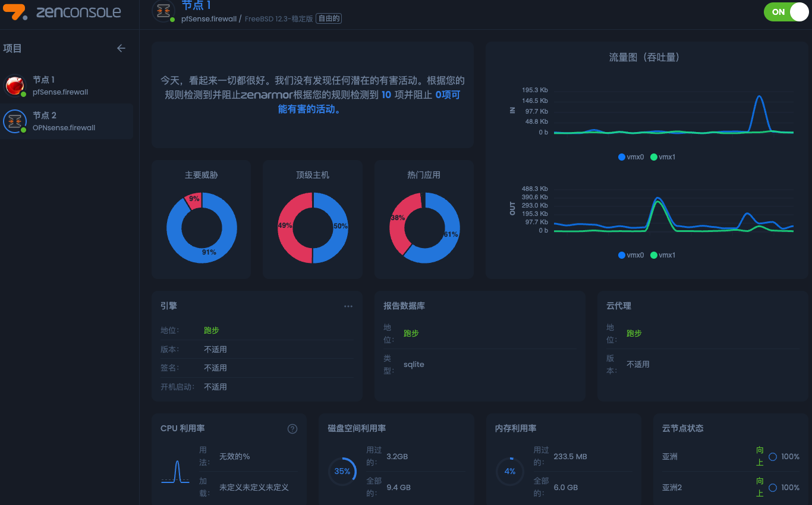Click the 35% disk usage progress ring
This screenshot has width=812, height=505.
[x=342, y=471]
